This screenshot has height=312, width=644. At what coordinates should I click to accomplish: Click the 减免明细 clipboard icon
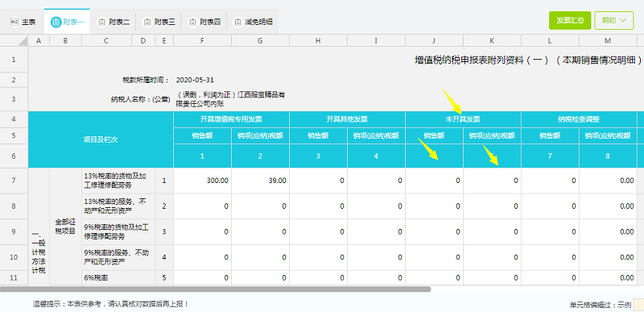[237, 22]
